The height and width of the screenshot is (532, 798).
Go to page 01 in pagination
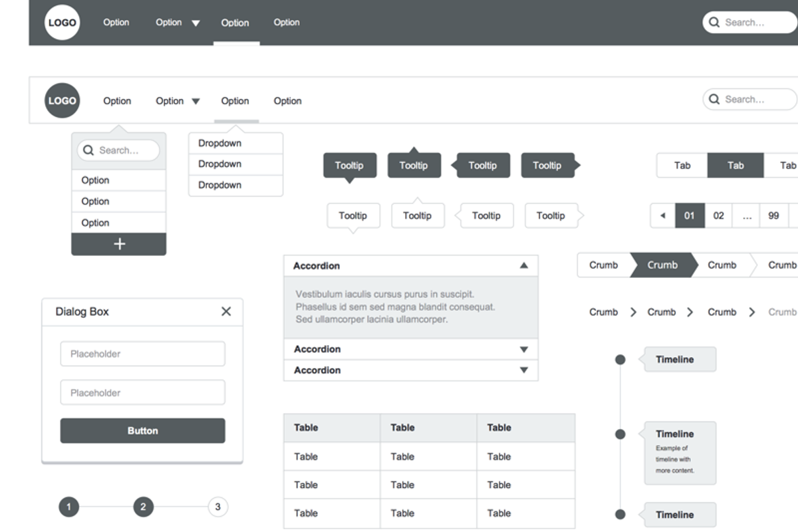[690, 215]
